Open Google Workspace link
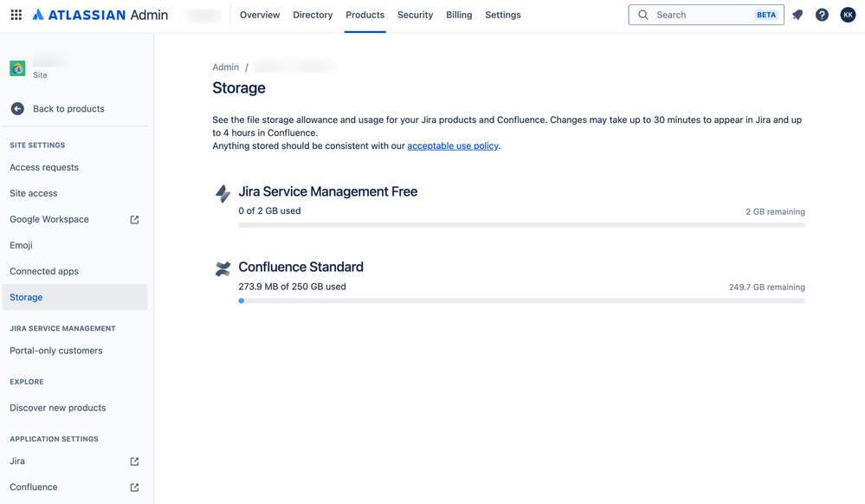865x504 pixels. 74,219
